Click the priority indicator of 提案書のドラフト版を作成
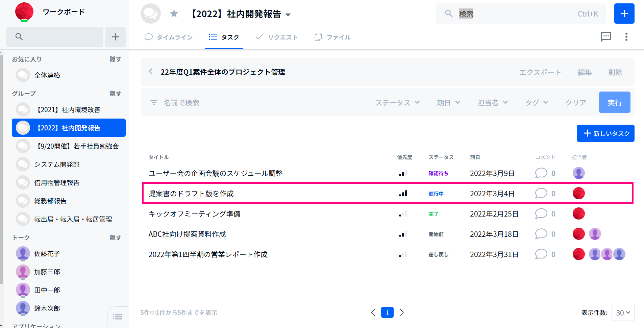 coord(403,193)
